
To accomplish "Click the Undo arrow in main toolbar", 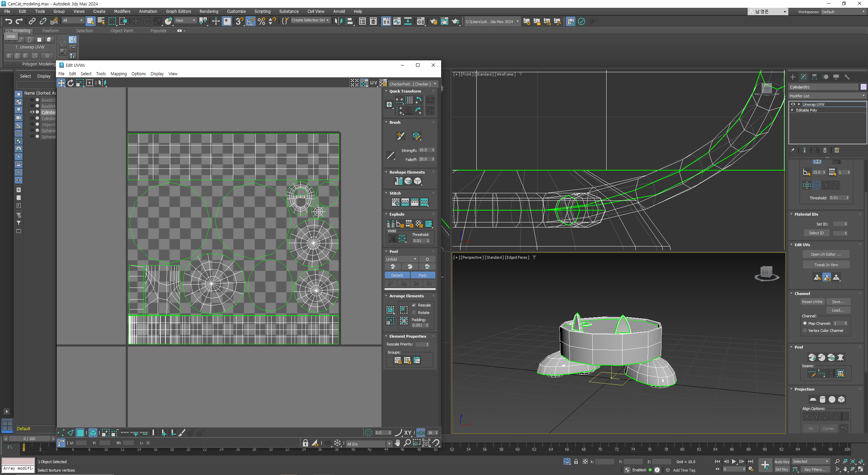I will 8,21.
